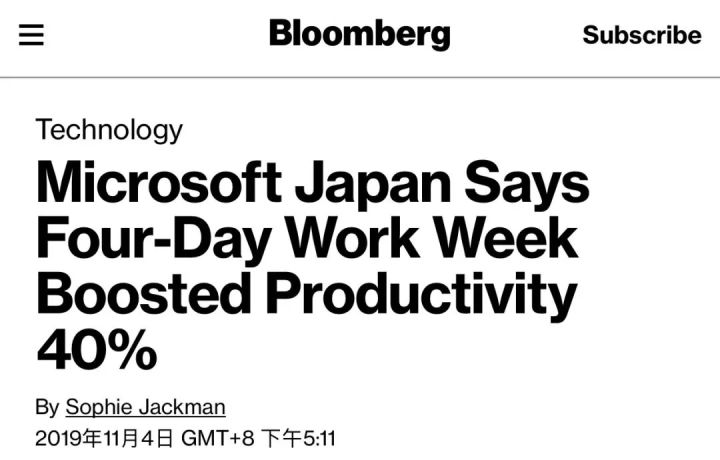Open the hamburger navigation menu
Viewport: 720px width, 460px height.
(32, 35)
